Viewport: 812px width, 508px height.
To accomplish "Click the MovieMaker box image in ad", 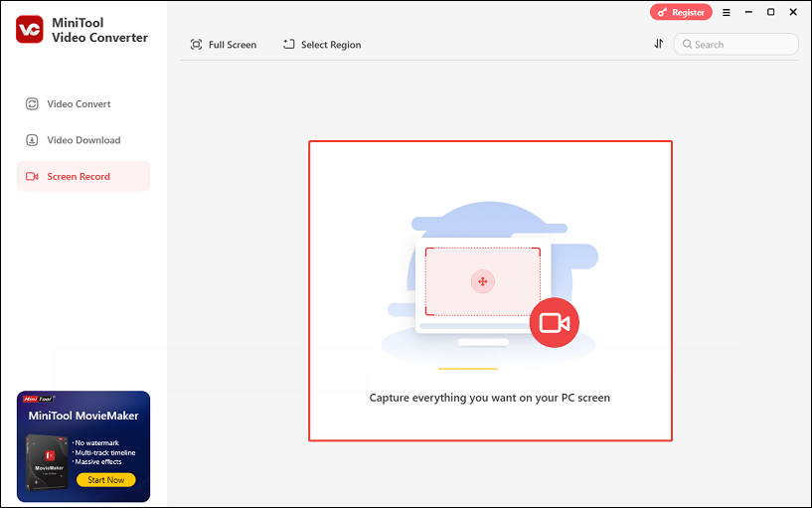I will pyautogui.click(x=47, y=462).
